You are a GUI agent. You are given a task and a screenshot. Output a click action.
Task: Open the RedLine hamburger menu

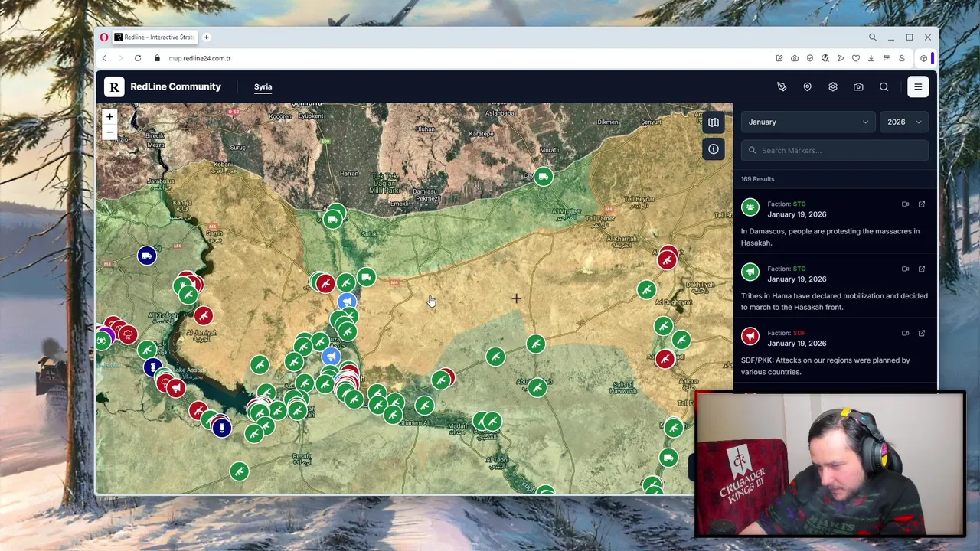coord(918,86)
